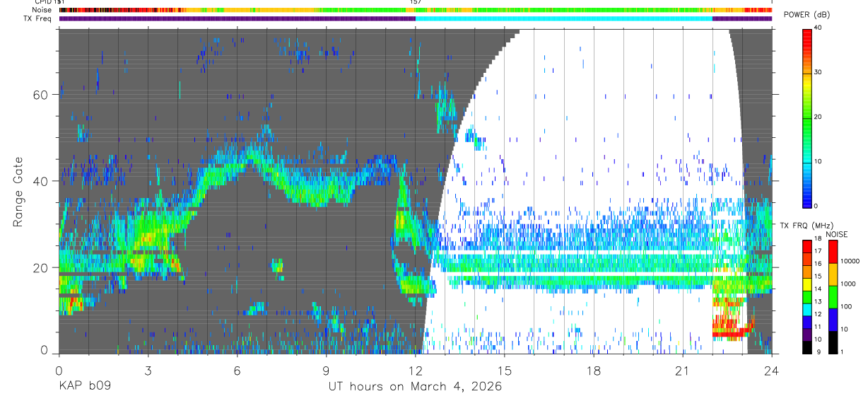The image size is (868, 401).
Task: Click the 21 tick on UT hours axis
Action: tap(683, 370)
